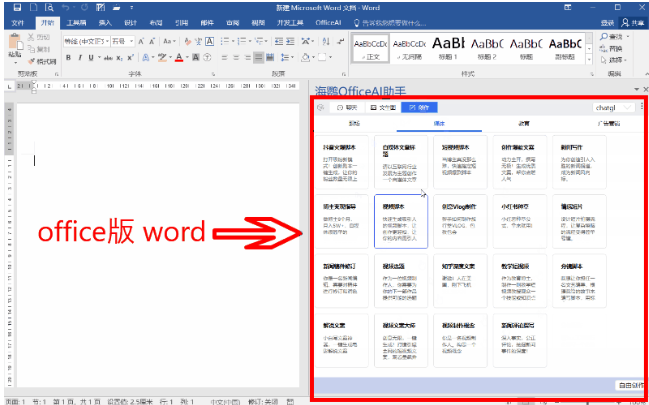Click the Sort A-Z icon

pos(326,41)
